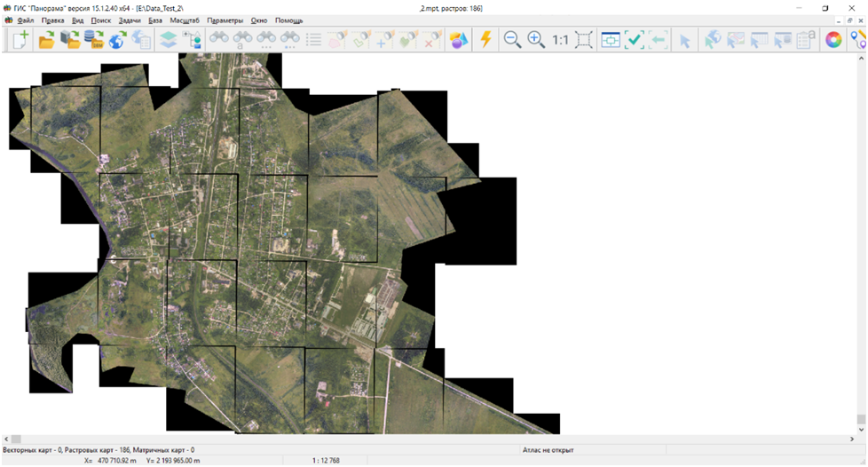
Task: Zoom out with the minus magnifier
Action: tap(512, 40)
